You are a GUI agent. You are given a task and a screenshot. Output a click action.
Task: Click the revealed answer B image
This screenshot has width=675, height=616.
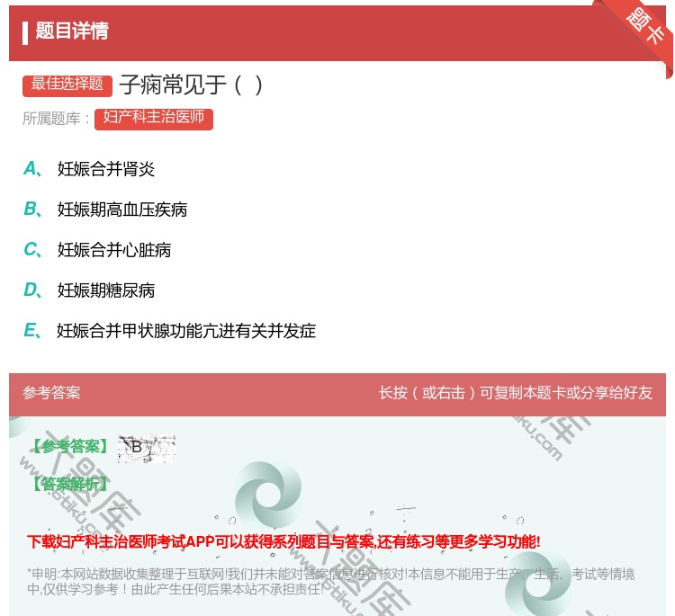click(x=147, y=448)
